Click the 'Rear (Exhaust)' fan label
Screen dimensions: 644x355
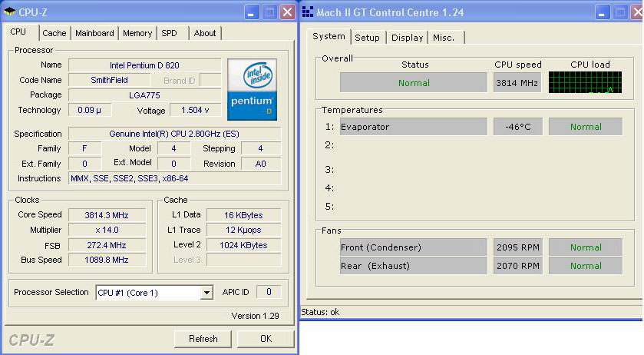414,266
